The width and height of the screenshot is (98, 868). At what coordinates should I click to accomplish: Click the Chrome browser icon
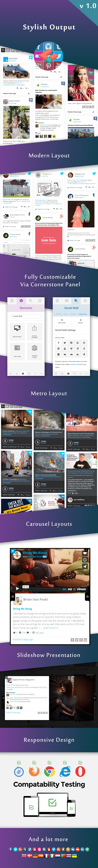click(x=49, y=772)
